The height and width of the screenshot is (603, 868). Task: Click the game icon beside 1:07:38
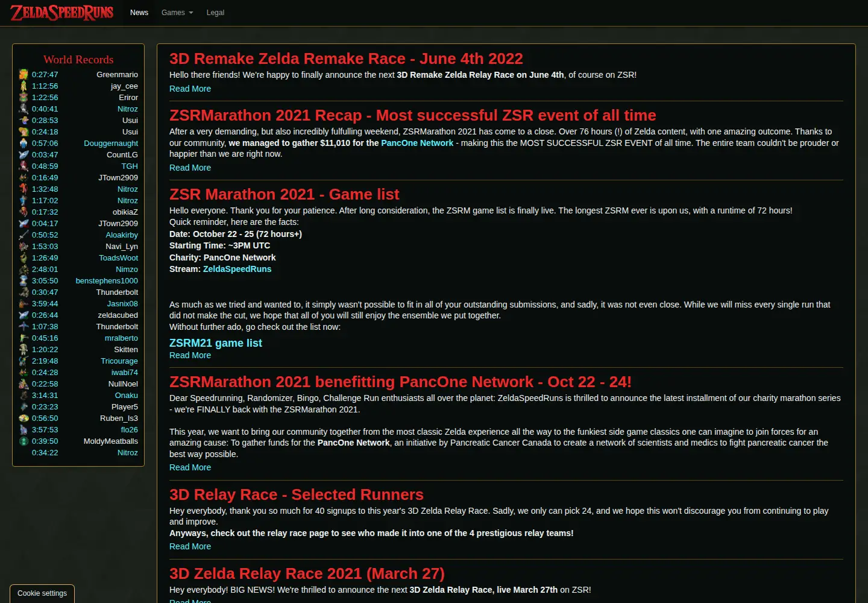pyautogui.click(x=24, y=327)
